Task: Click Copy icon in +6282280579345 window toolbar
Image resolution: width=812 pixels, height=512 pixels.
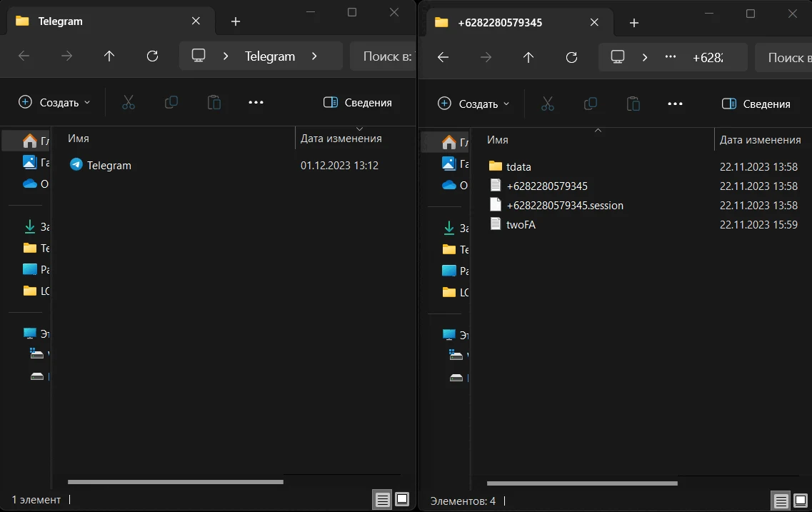Action: (591, 104)
